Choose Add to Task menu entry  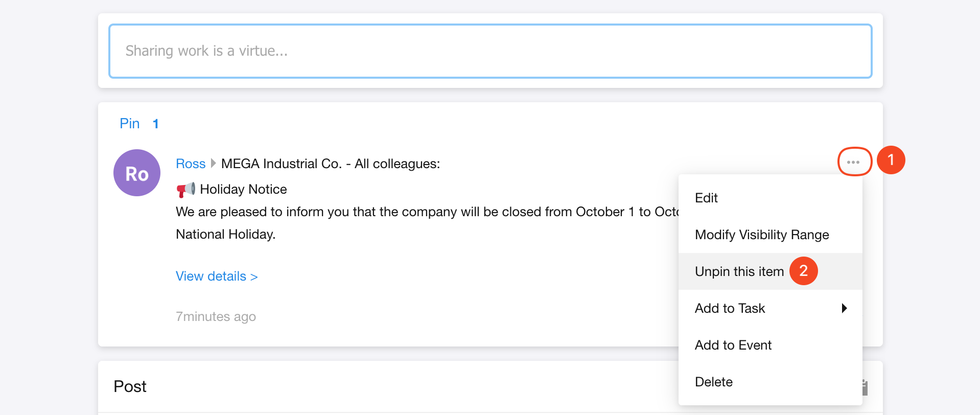point(730,308)
